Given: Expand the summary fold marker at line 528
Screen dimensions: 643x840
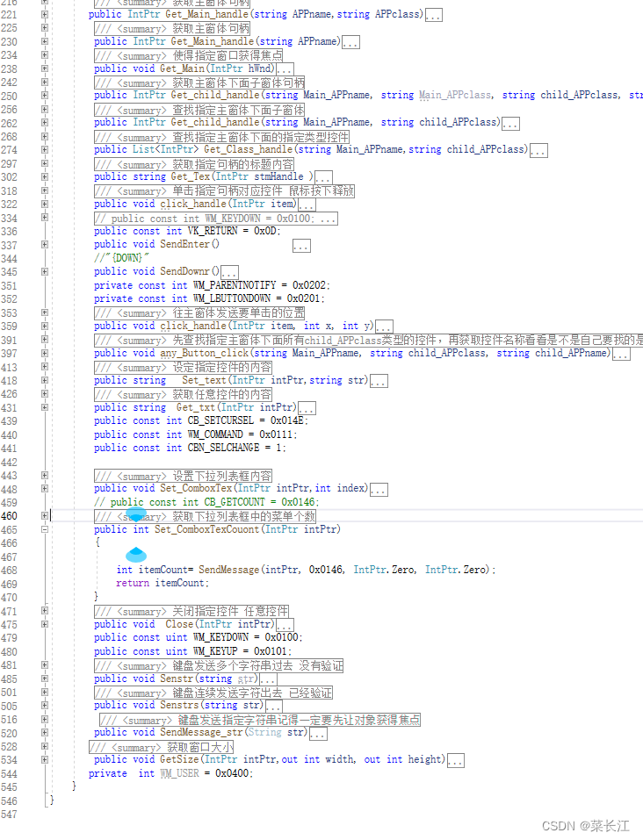Looking at the screenshot, I should tap(45, 746).
